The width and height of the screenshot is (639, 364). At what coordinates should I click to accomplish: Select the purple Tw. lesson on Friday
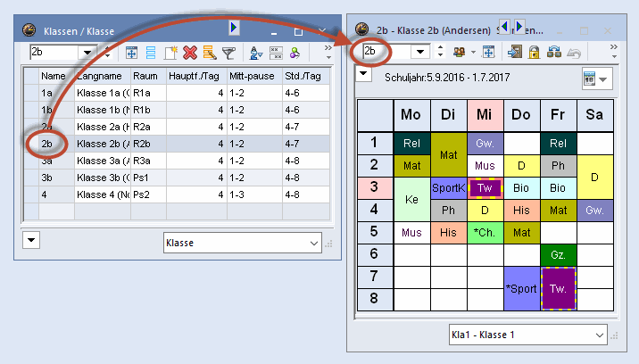click(x=559, y=288)
